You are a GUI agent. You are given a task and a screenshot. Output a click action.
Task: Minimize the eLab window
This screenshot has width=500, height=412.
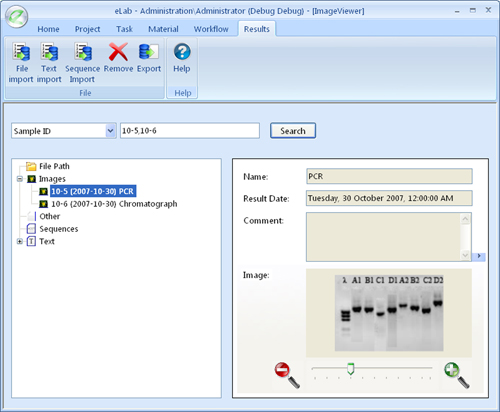pos(457,11)
